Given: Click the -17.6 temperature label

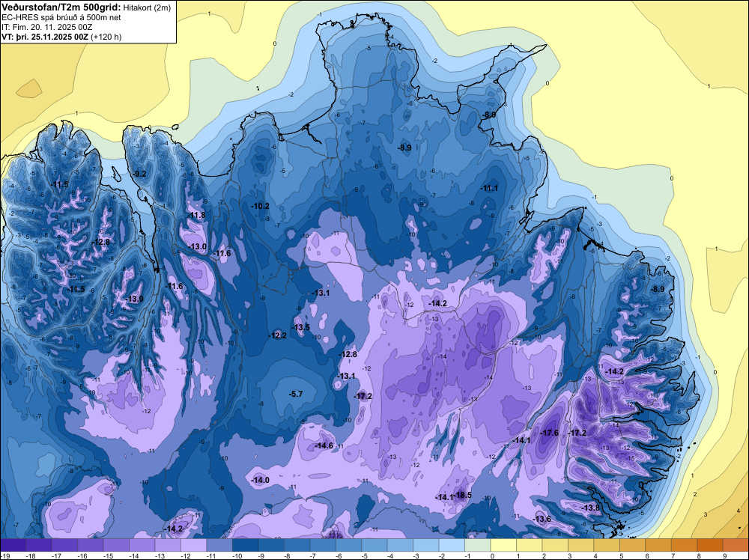Looking at the screenshot, I should [x=549, y=433].
